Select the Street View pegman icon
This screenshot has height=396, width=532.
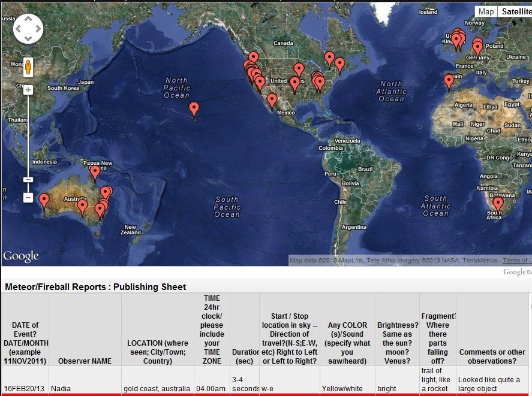pos(28,67)
